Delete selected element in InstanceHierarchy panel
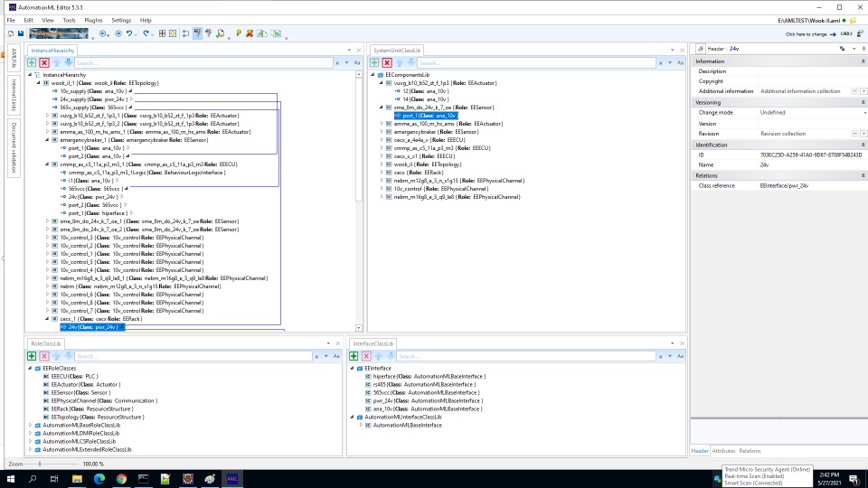Viewport: 868px width, 488px height. (x=44, y=62)
